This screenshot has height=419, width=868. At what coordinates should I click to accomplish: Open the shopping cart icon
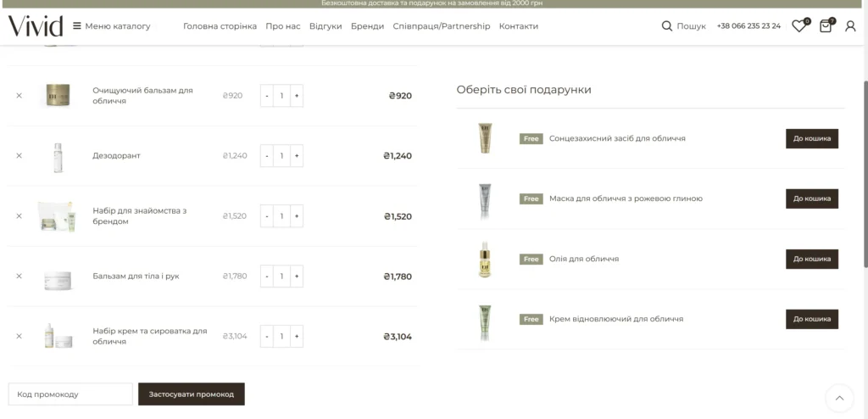click(827, 25)
